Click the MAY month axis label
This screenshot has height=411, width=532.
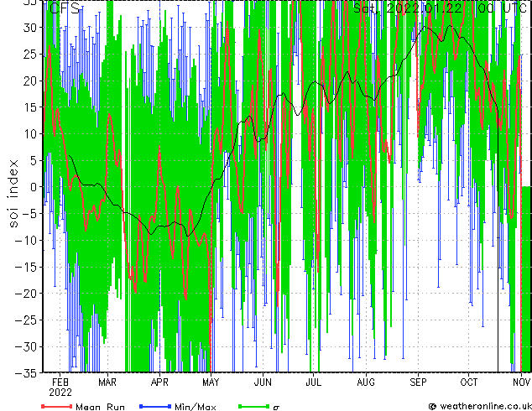211,382
